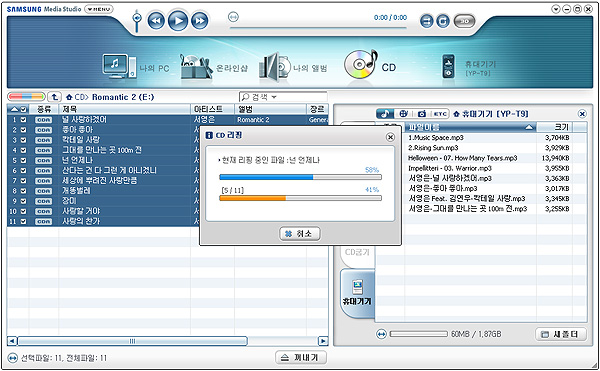Click horizontal scrollbar right arrow
600x371 pixels.
(x=323, y=341)
